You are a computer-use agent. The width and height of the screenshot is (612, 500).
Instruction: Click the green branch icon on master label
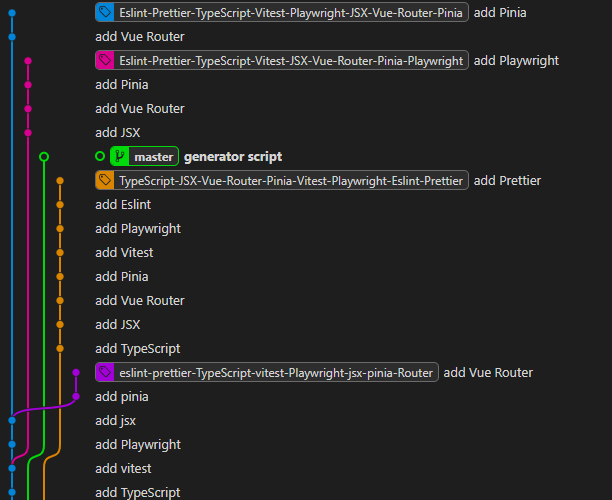coord(120,156)
